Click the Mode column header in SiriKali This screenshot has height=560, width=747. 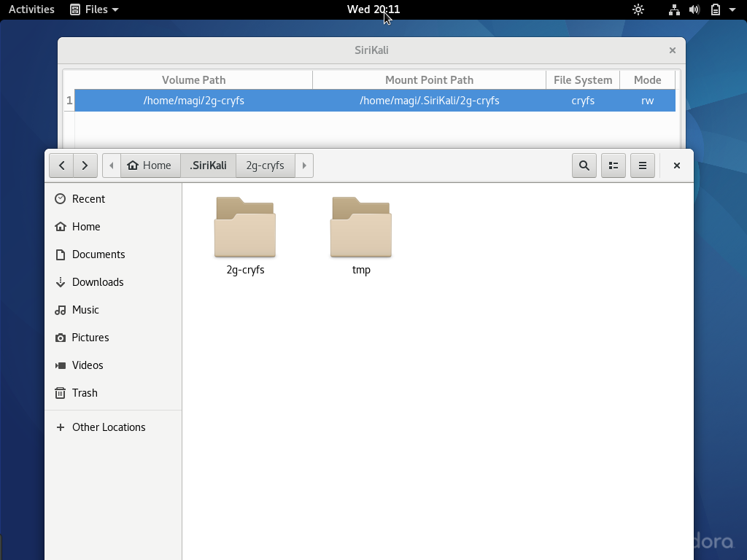click(x=648, y=80)
